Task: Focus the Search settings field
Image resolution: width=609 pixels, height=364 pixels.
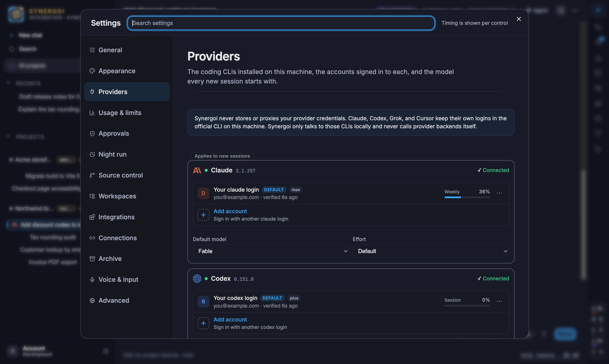Action: (281, 23)
